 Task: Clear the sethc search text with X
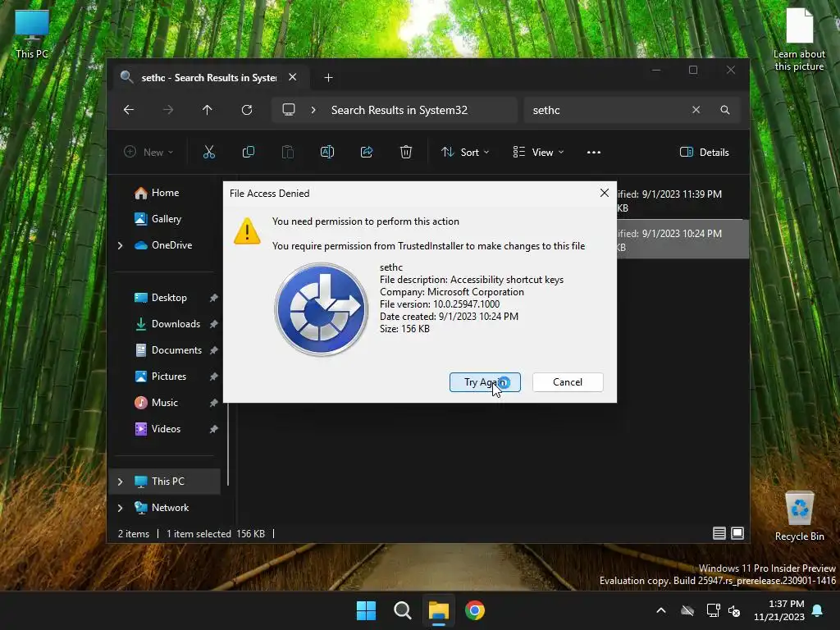(x=696, y=110)
